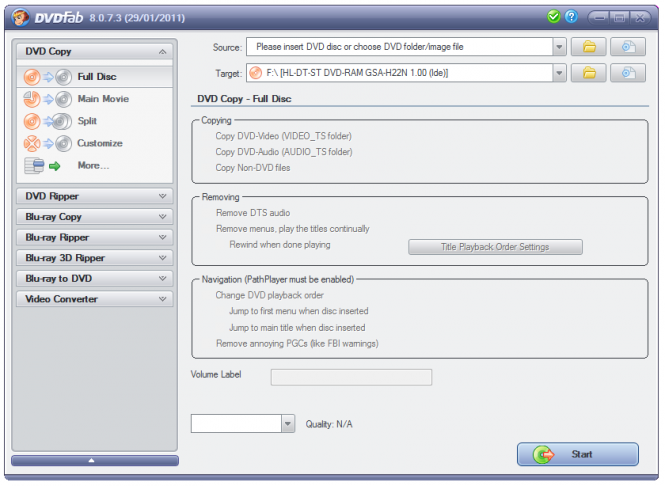This screenshot has height=486, width=665.
Task: Expand the Blu-ray Ripper section
Action: pos(95,237)
